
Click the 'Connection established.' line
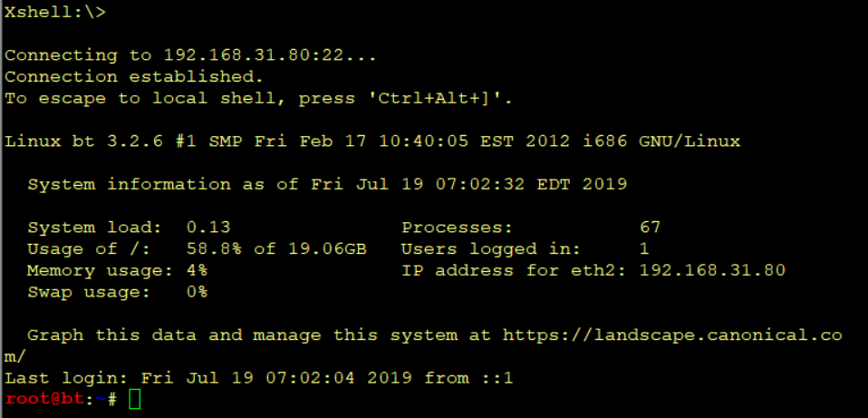coord(134,76)
